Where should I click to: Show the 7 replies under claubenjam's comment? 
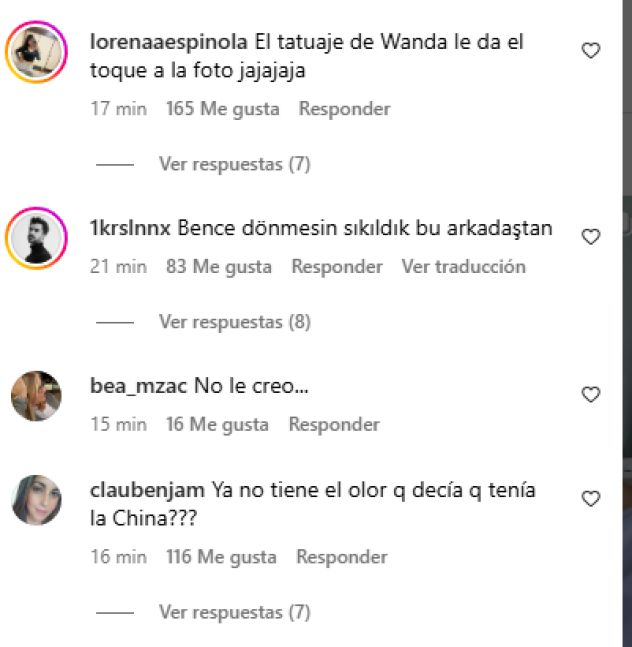click(234, 612)
